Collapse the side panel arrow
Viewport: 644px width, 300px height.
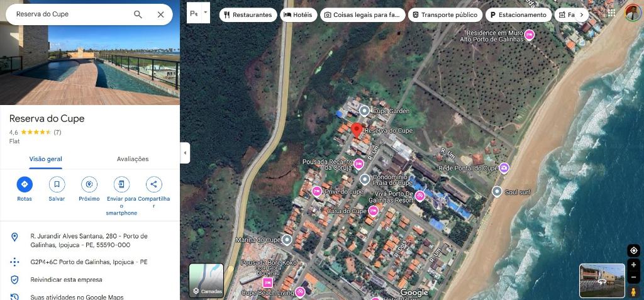(x=185, y=153)
